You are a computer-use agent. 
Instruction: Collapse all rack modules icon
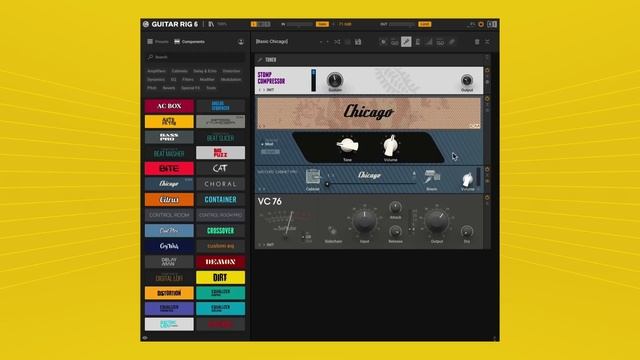(487, 42)
